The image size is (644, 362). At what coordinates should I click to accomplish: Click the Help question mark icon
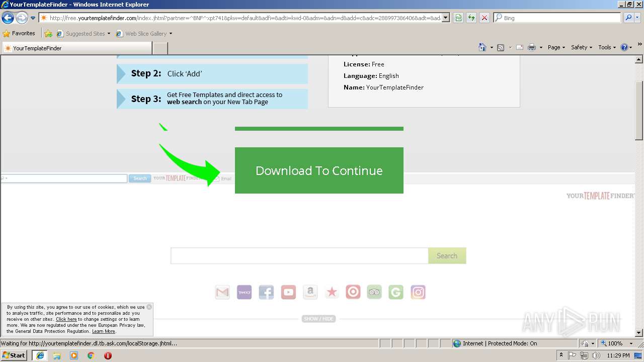click(x=624, y=47)
